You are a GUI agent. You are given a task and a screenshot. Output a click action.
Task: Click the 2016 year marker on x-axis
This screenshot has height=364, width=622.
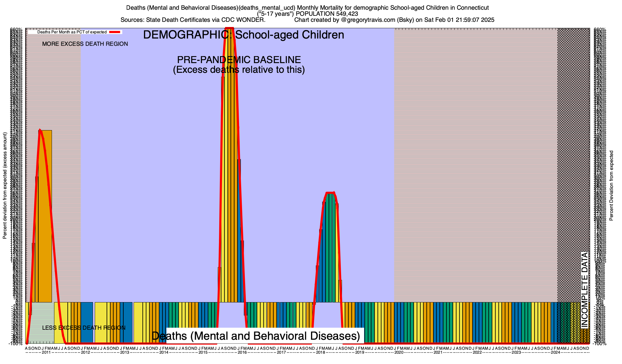(242, 352)
